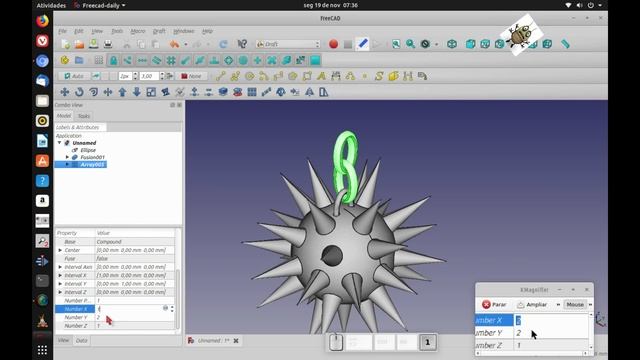Select the Draft Rectangle tool

pyautogui.click(x=307, y=76)
